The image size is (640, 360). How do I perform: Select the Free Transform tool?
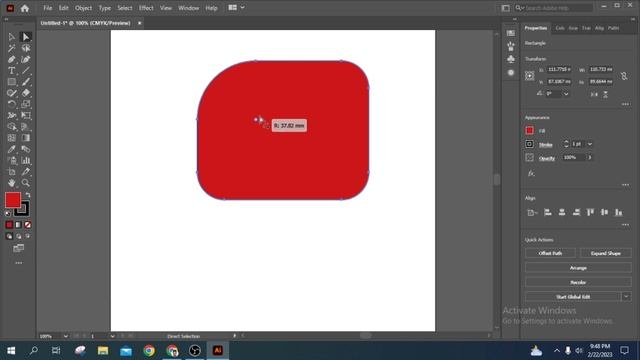(26, 116)
